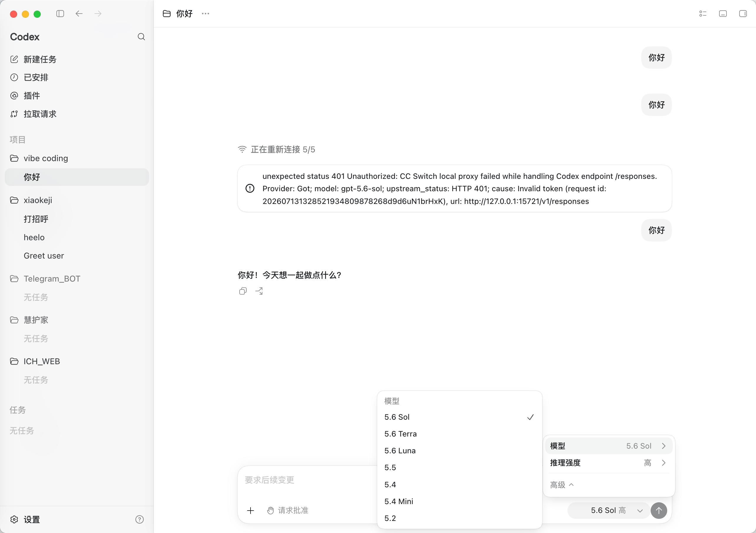Collapse the 高级 advanced section
756x533 pixels.
coord(562,485)
